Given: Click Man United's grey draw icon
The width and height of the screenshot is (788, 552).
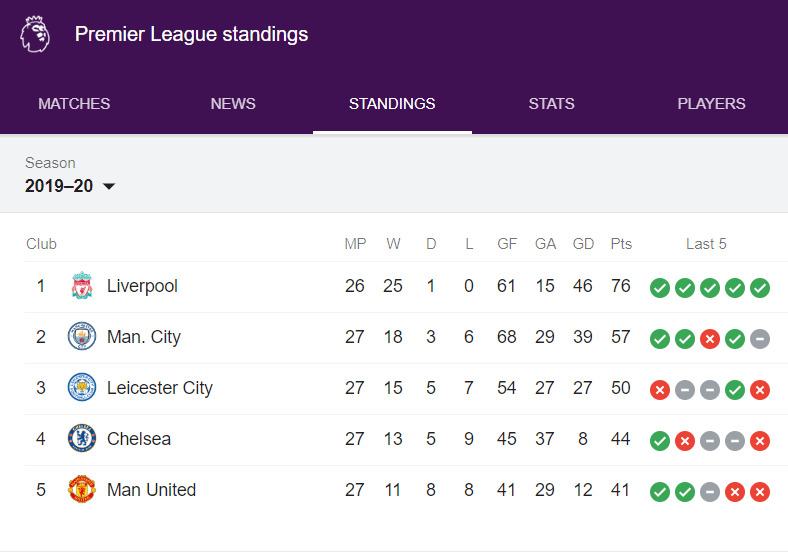Looking at the screenshot, I should (x=710, y=492).
